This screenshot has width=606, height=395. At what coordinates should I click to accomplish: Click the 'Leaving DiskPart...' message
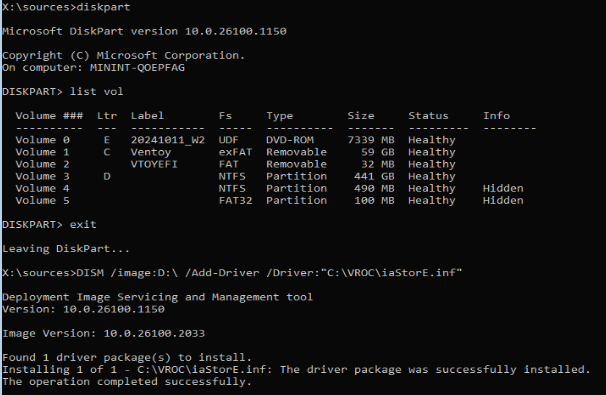coord(66,249)
